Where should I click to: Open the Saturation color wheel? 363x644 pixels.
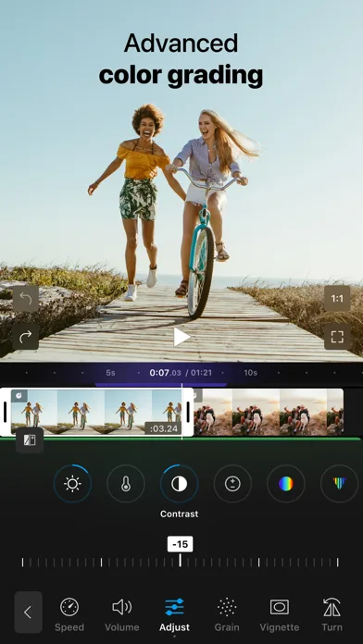point(286,484)
